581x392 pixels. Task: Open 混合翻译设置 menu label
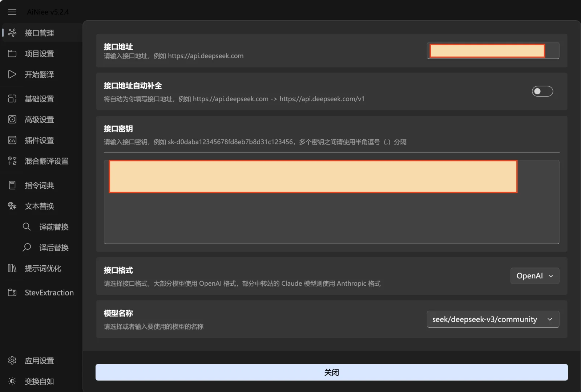click(x=47, y=161)
